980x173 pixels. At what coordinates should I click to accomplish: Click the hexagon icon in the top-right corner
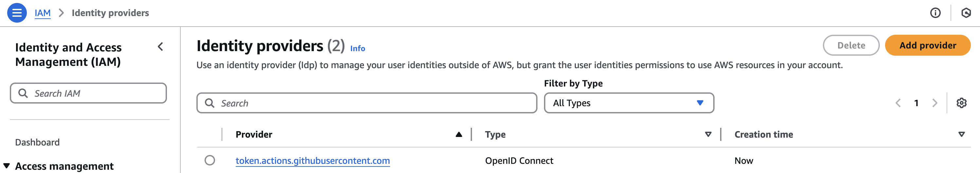click(x=966, y=13)
